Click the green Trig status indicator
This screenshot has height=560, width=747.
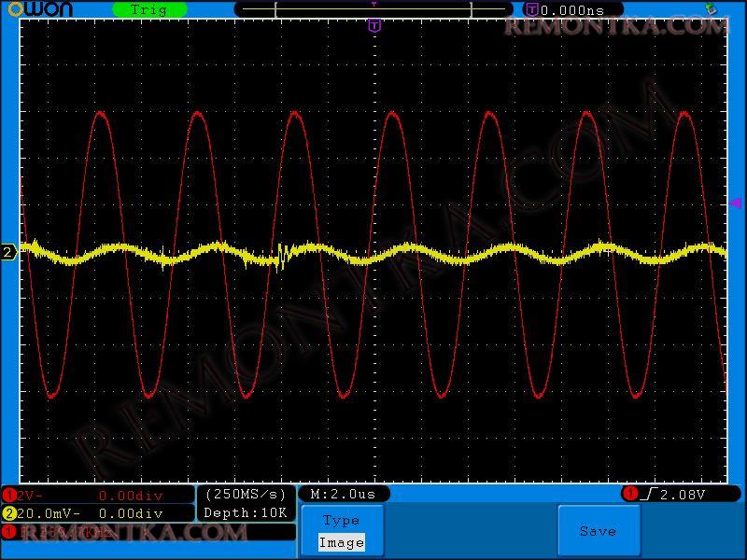[x=149, y=9]
